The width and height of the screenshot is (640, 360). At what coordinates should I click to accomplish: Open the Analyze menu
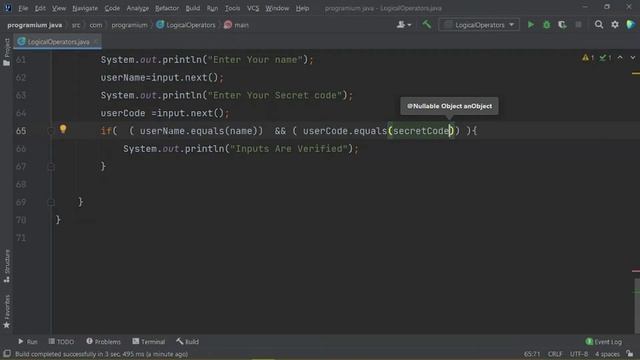(138, 8)
